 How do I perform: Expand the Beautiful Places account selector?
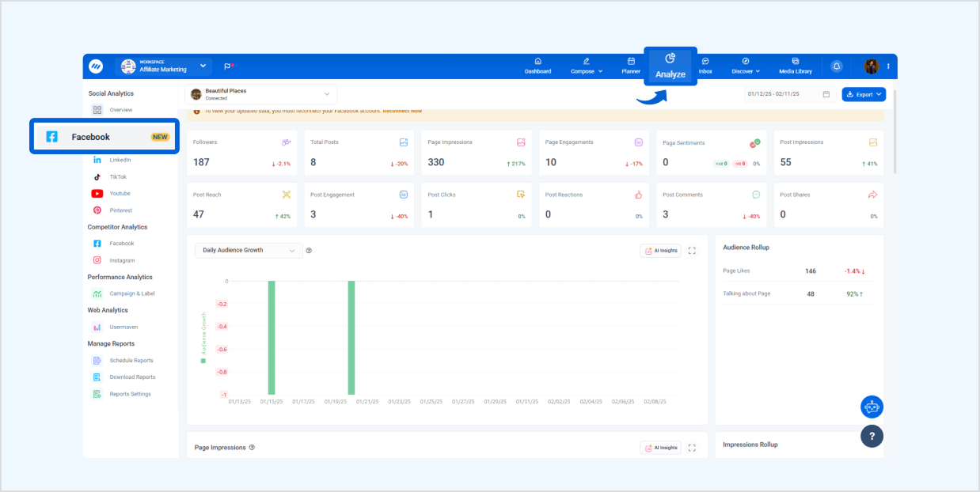(x=327, y=93)
